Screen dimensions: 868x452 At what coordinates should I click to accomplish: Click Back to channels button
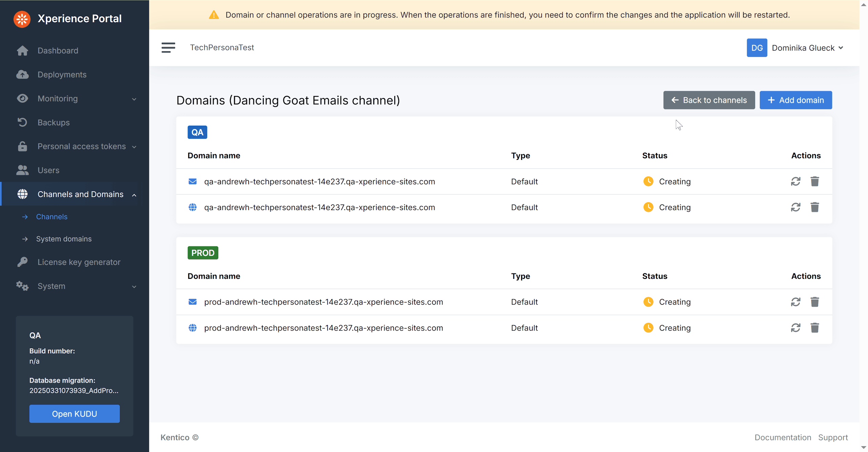[709, 100]
